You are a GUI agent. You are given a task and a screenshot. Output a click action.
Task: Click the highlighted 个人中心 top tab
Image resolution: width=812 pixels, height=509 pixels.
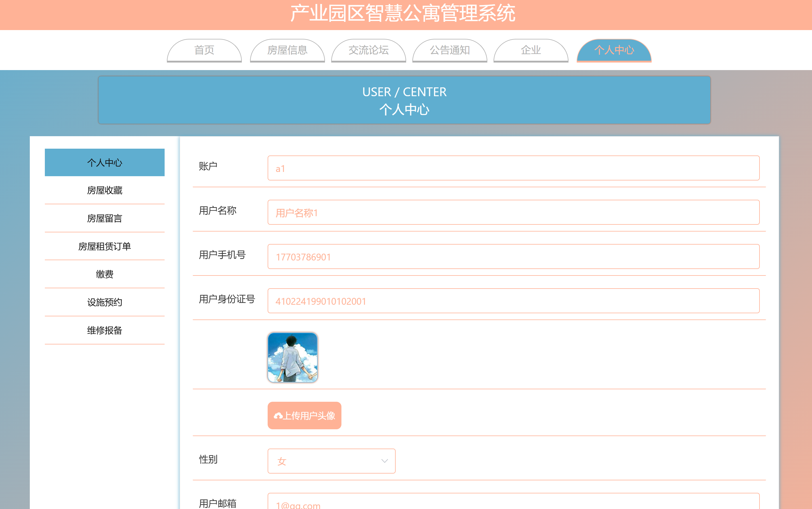coord(614,50)
